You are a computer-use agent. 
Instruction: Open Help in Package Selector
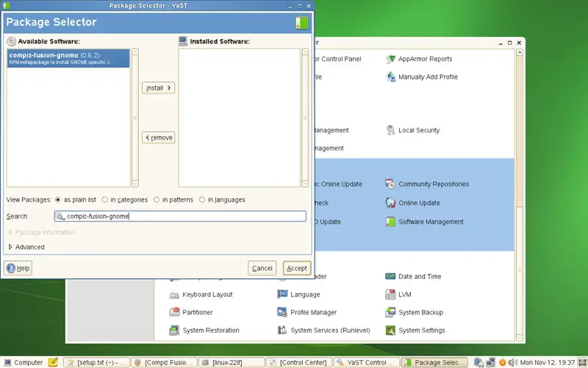tap(18, 268)
